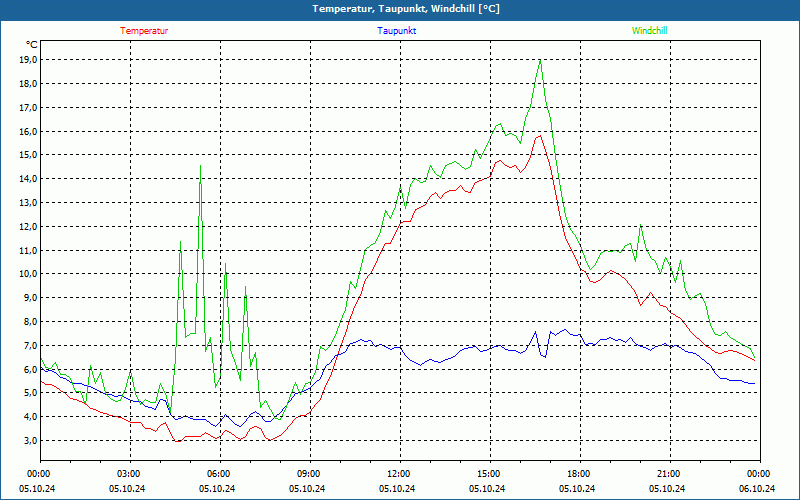The image size is (800, 500).
Task: Select the 15:00 time label on the x-axis
Action: [488, 474]
